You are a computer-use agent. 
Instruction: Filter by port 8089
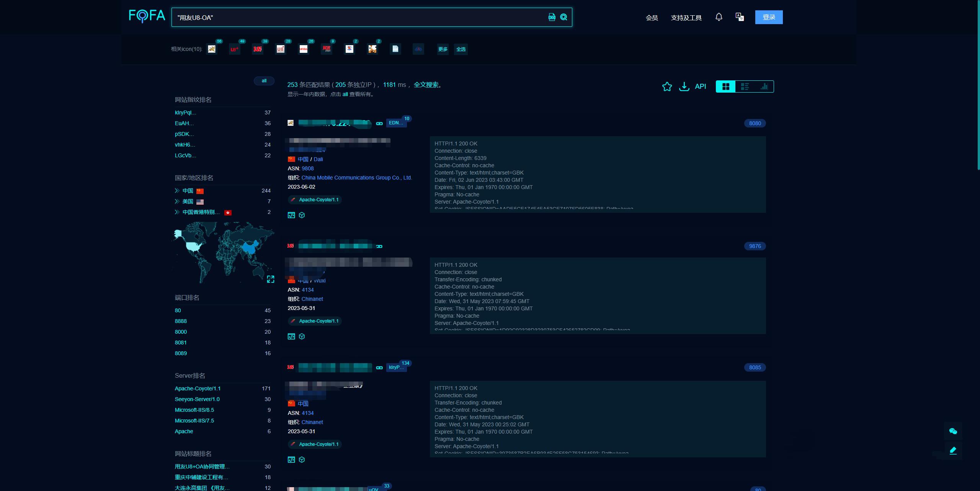(x=181, y=353)
